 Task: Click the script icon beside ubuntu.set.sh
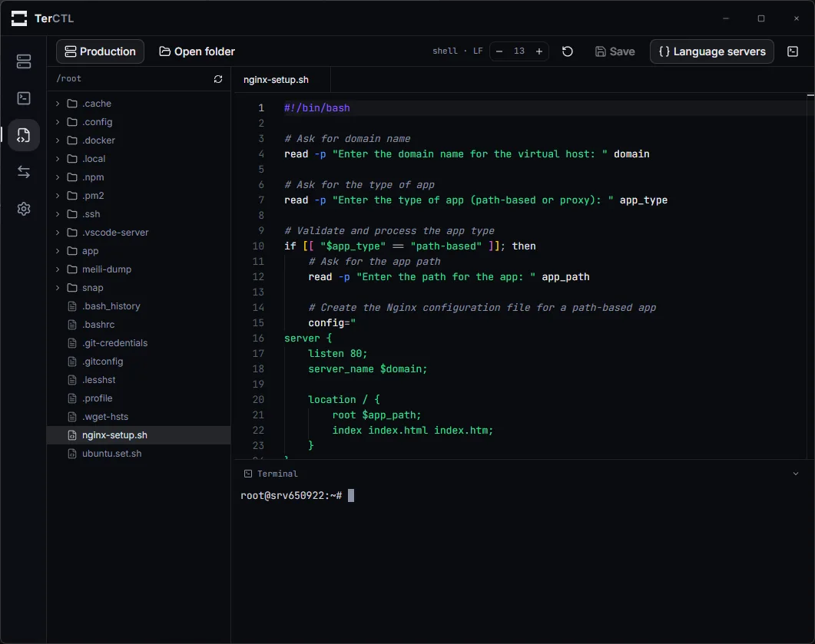pyautogui.click(x=72, y=454)
